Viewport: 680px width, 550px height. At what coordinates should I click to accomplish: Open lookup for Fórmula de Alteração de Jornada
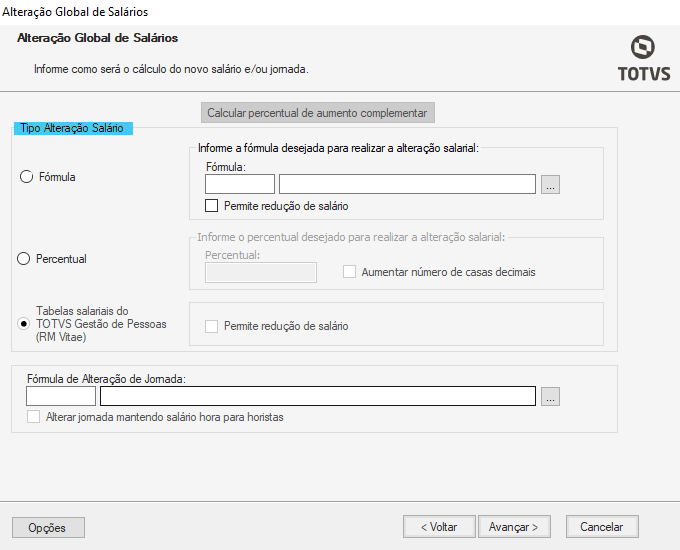tap(550, 396)
